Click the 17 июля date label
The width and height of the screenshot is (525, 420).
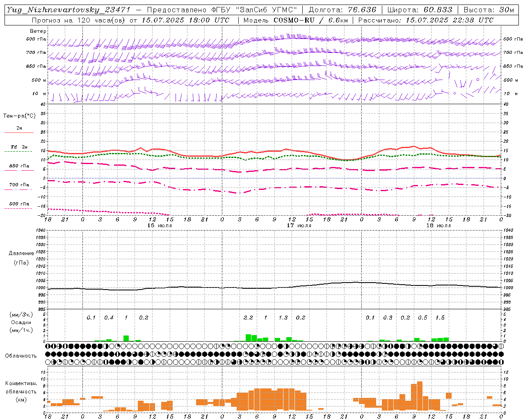coord(299,226)
